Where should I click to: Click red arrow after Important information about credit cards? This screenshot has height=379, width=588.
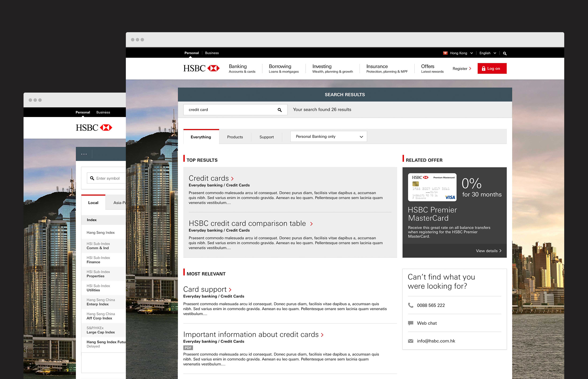click(x=322, y=335)
